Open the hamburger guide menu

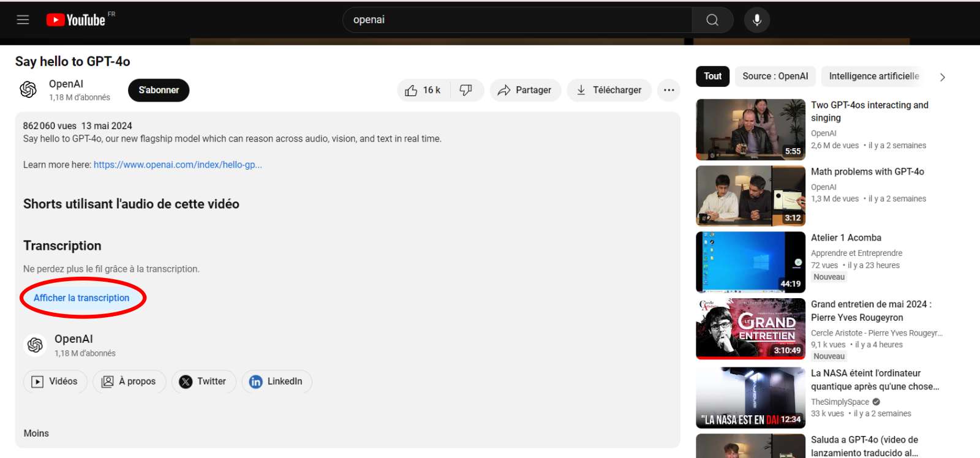[x=23, y=20]
